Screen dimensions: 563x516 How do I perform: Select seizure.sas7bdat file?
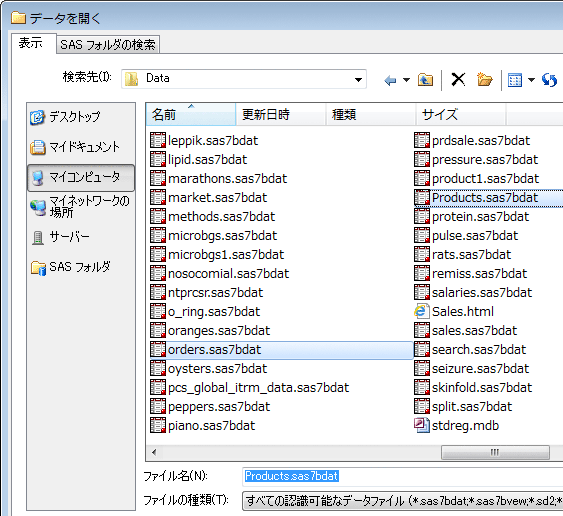[472, 369]
